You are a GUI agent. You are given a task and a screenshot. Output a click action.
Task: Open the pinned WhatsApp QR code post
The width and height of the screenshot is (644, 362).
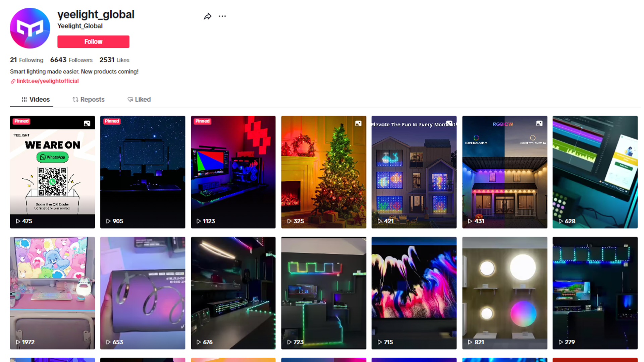point(52,172)
